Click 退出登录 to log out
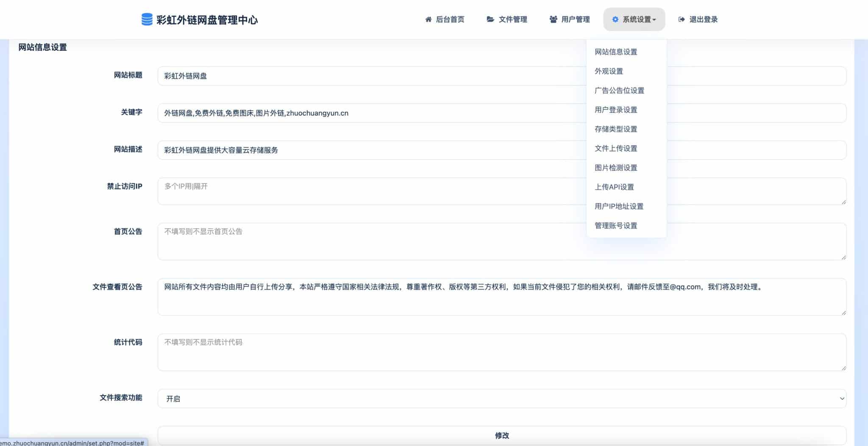 [698, 19]
